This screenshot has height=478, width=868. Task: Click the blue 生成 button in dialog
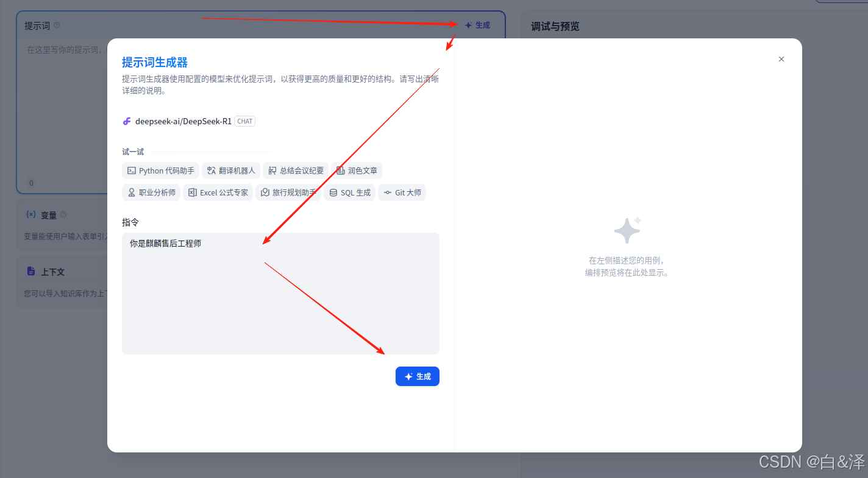[417, 376]
